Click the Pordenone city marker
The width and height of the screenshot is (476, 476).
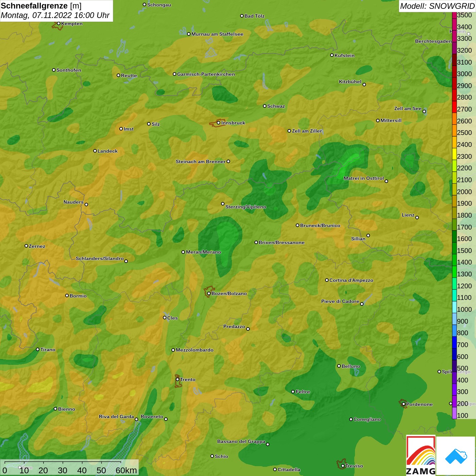click(x=404, y=404)
